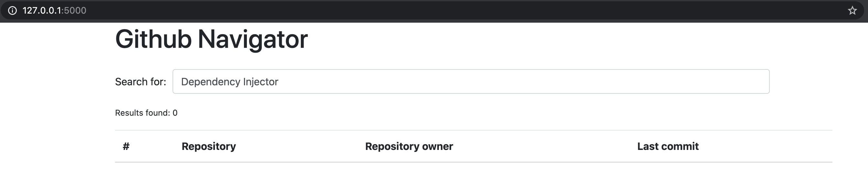Click the word Github in the title
This screenshot has height=190, width=868.
tap(153, 39)
